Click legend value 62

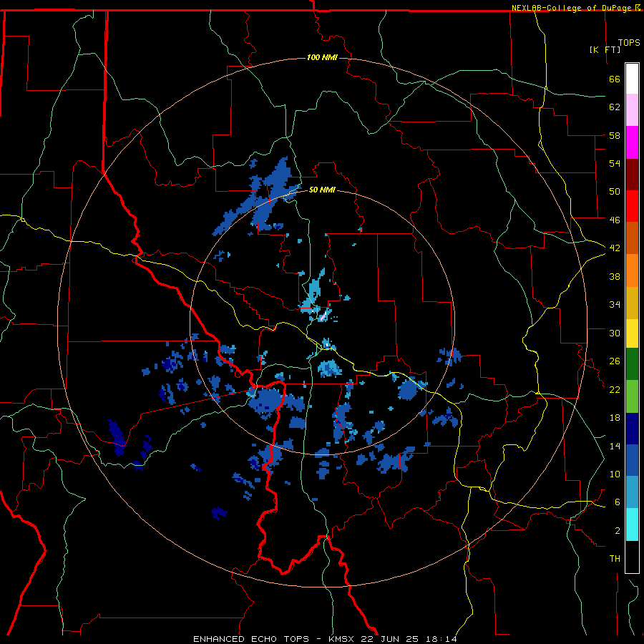(615, 107)
